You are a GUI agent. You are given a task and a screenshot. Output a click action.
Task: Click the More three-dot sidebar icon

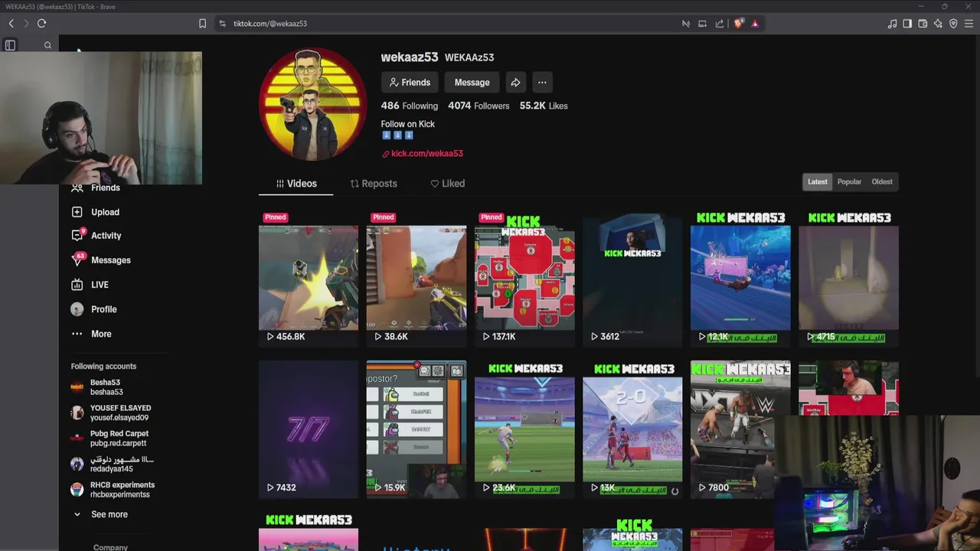tap(77, 334)
